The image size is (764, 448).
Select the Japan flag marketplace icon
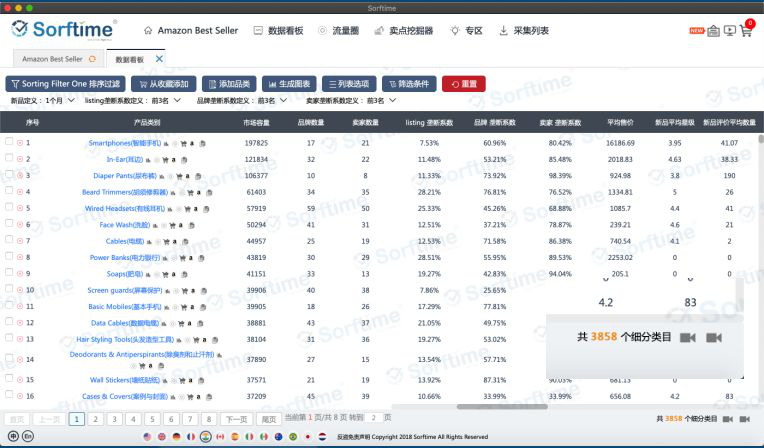coord(307,436)
